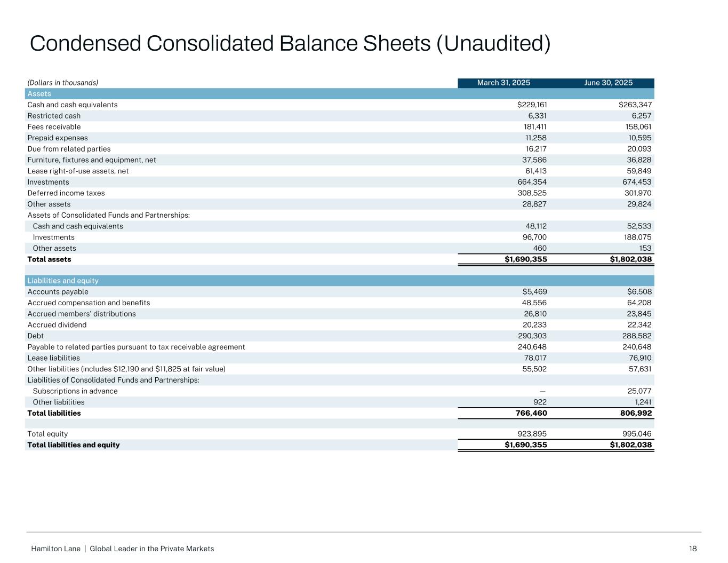Image resolution: width=728 pixels, height=563 pixels.
Task: Select the $1,802,038 Total assets value
Action: [630, 259]
